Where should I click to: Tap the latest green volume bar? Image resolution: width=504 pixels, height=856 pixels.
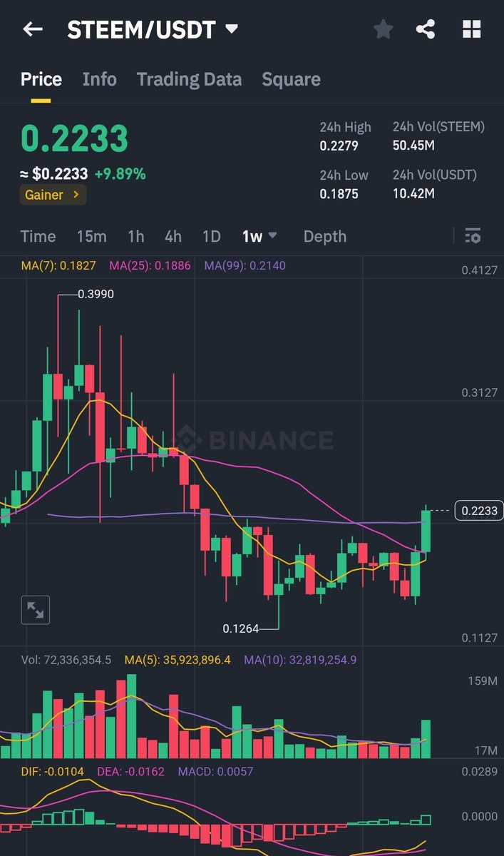(426, 739)
